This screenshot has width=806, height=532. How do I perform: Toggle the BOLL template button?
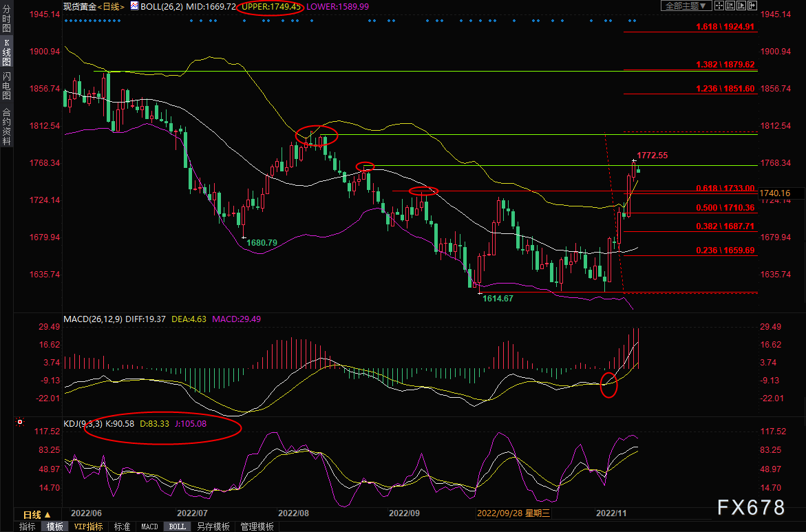click(177, 526)
